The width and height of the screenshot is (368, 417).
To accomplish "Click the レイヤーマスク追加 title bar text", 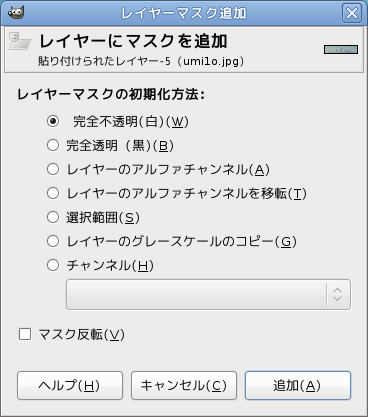I will pyautogui.click(x=183, y=13).
